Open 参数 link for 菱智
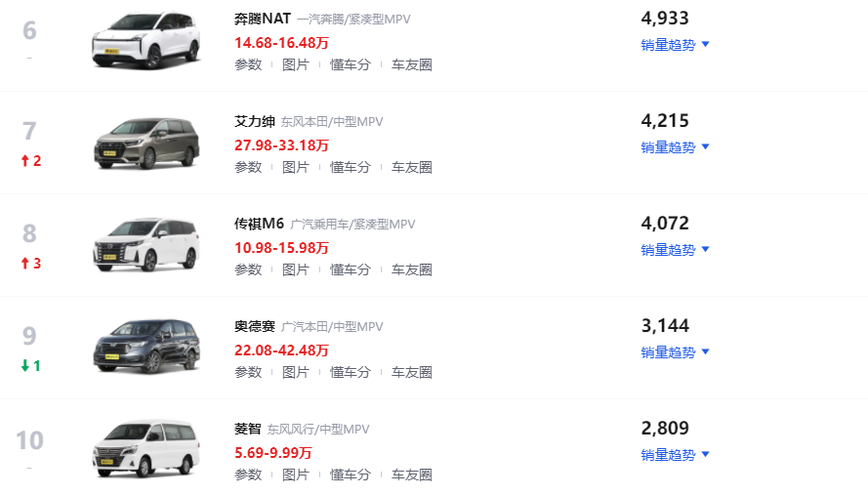 click(248, 474)
